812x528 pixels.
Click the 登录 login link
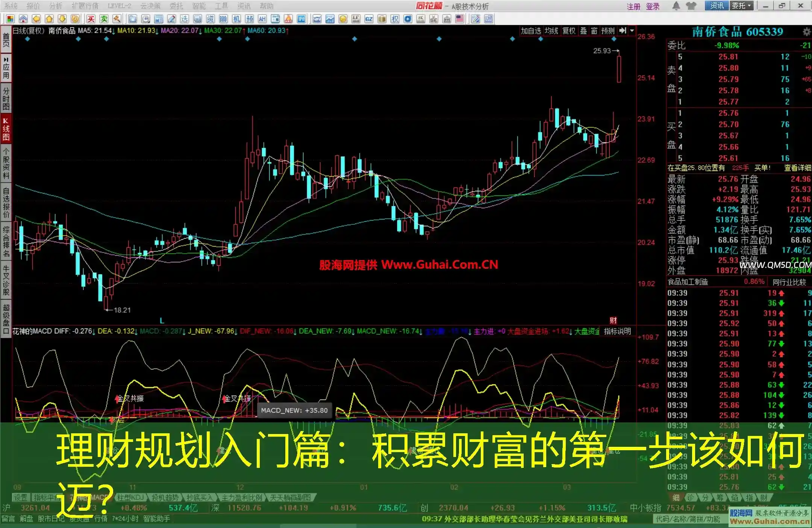click(653, 6)
